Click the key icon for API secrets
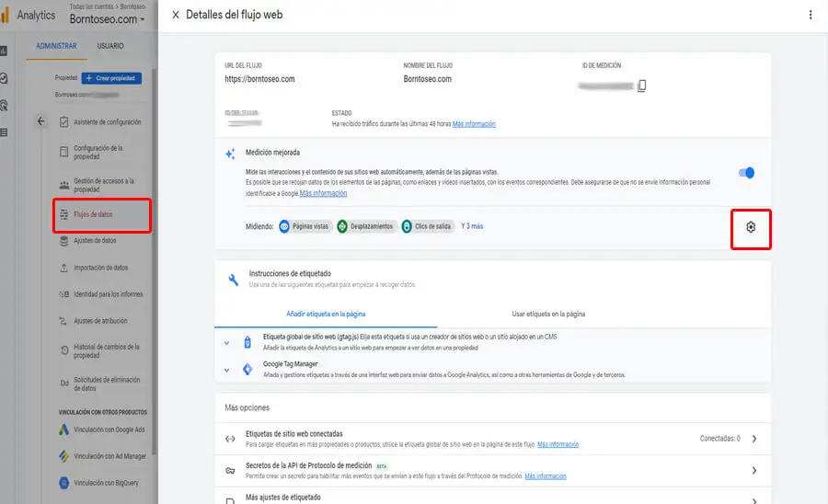The image size is (828, 504). pos(230,470)
